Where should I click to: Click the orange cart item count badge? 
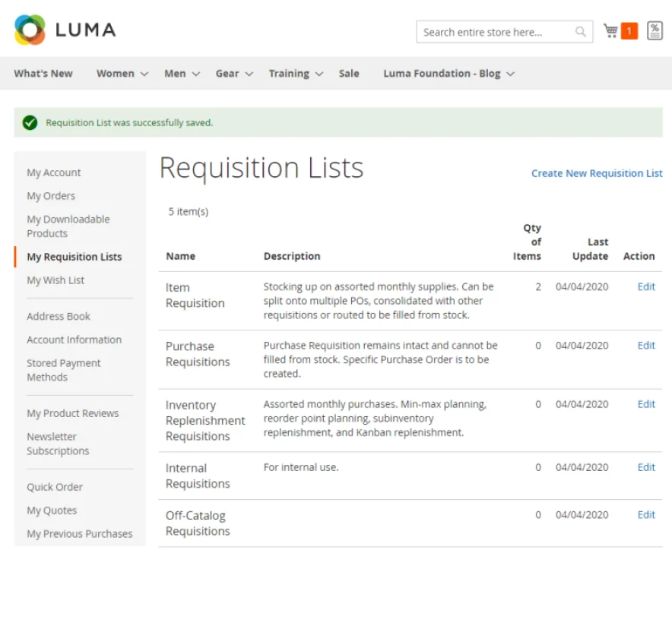pyautogui.click(x=629, y=31)
